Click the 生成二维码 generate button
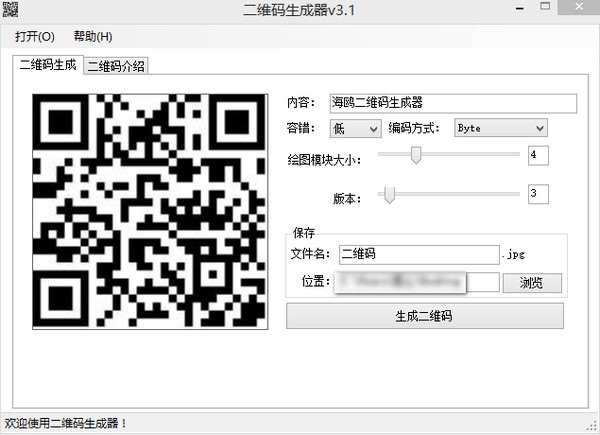The image size is (600, 435). (425, 316)
